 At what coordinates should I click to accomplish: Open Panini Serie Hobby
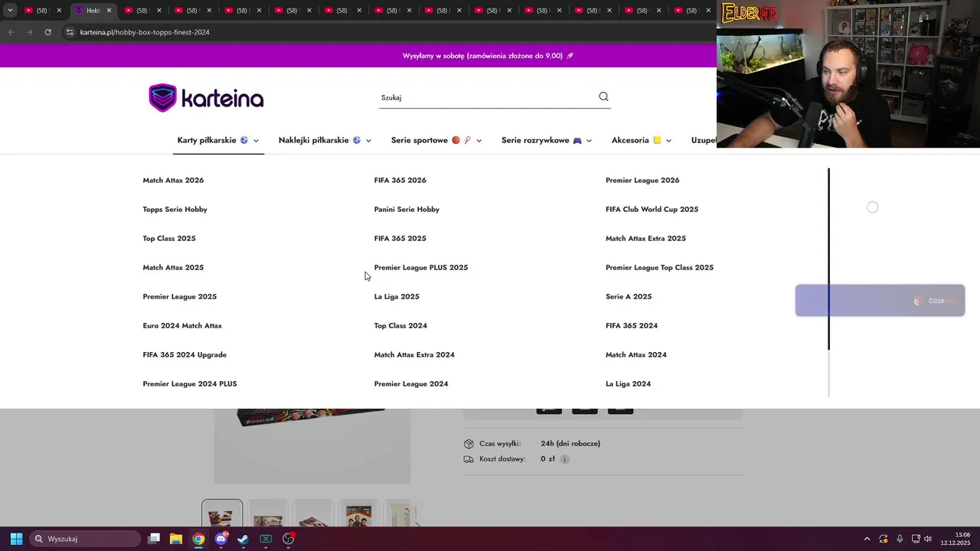tap(407, 210)
